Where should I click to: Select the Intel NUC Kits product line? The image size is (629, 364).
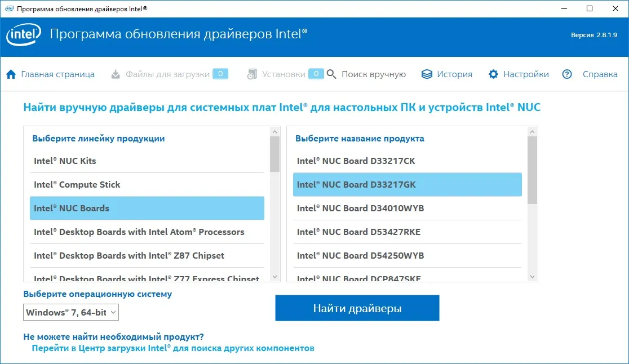147,161
